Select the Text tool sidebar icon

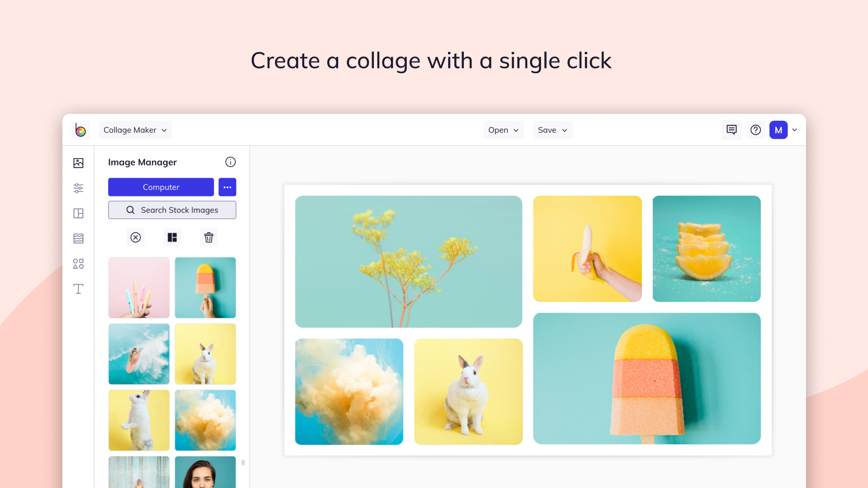coord(78,289)
